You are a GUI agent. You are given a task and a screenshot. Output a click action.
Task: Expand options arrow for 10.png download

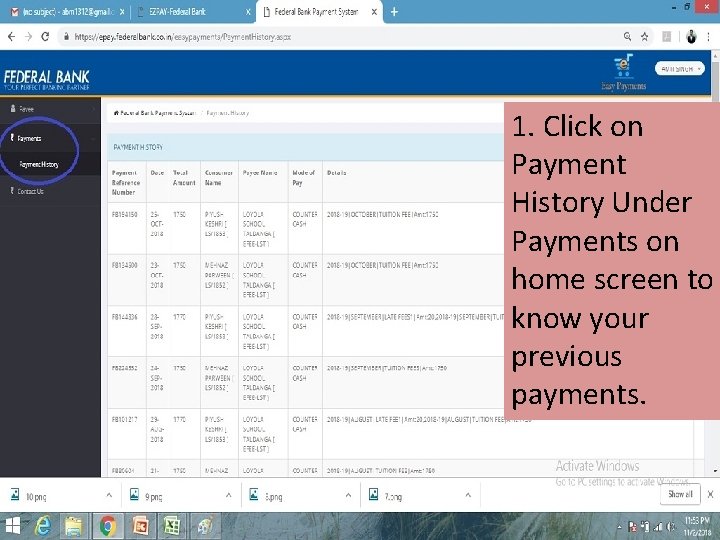[x=109, y=495]
